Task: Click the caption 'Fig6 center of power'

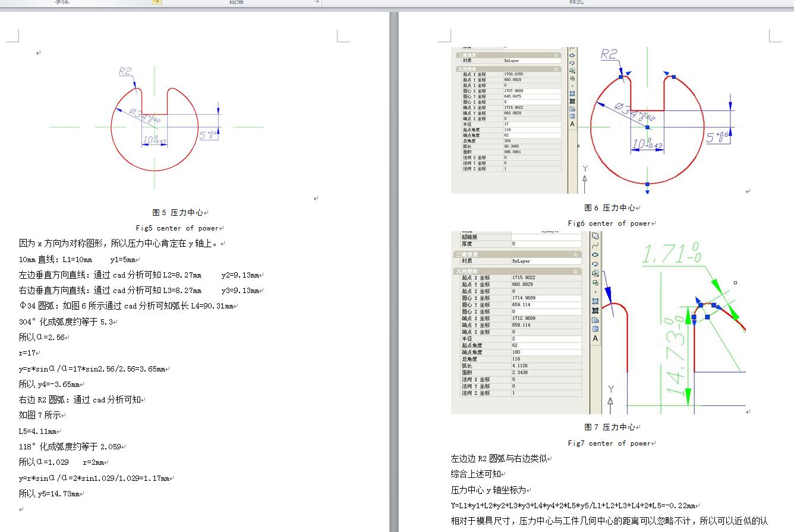Action: point(609,223)
